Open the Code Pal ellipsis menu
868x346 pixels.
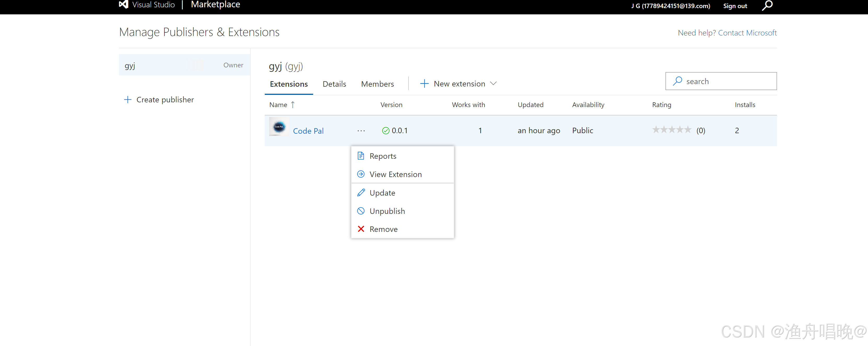point(361,131)
